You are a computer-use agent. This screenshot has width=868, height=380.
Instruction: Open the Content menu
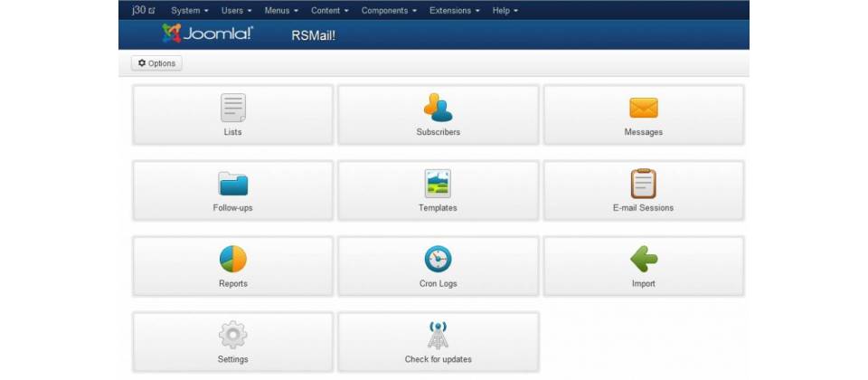330,11
